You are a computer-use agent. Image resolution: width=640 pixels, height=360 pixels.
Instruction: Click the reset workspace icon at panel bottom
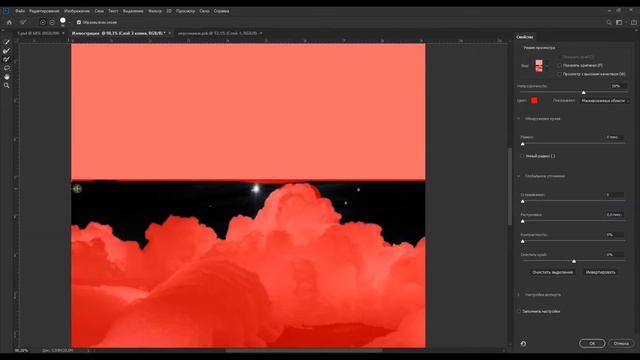tap(523, 343)
